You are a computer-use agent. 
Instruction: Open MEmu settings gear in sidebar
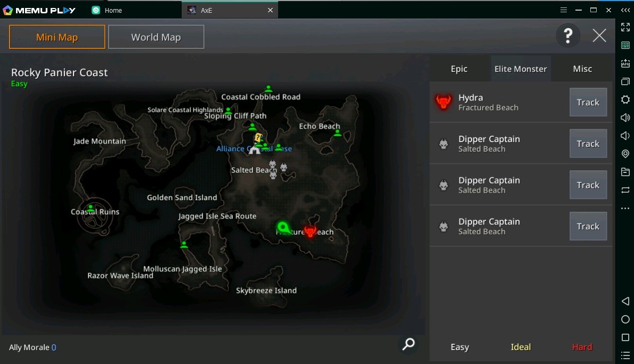[625, 100]
